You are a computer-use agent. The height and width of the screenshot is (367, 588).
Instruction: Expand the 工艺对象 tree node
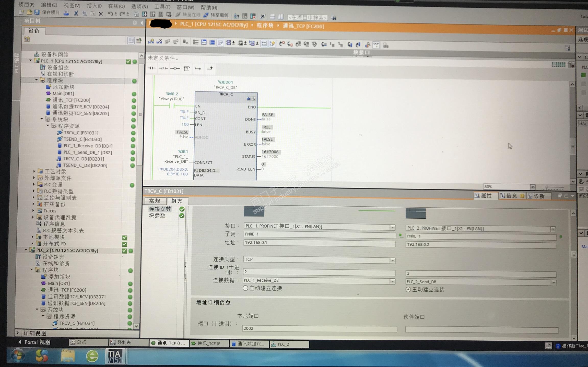pyautogui.click(x=34, y=171)
